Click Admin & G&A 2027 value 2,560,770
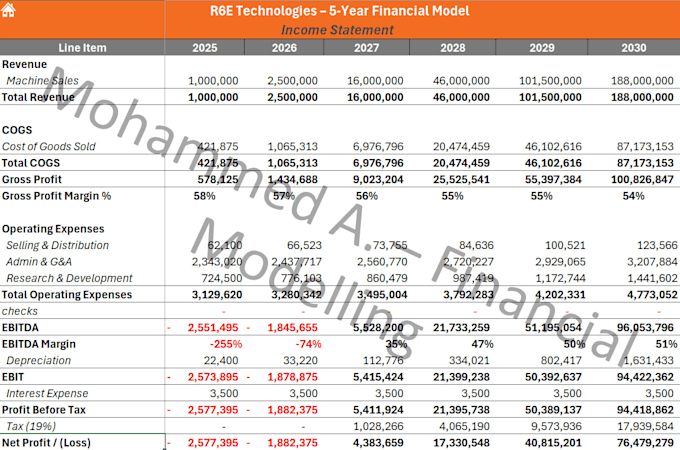Image resolution: width=680 pixels, height=450 pixels. 382,262
